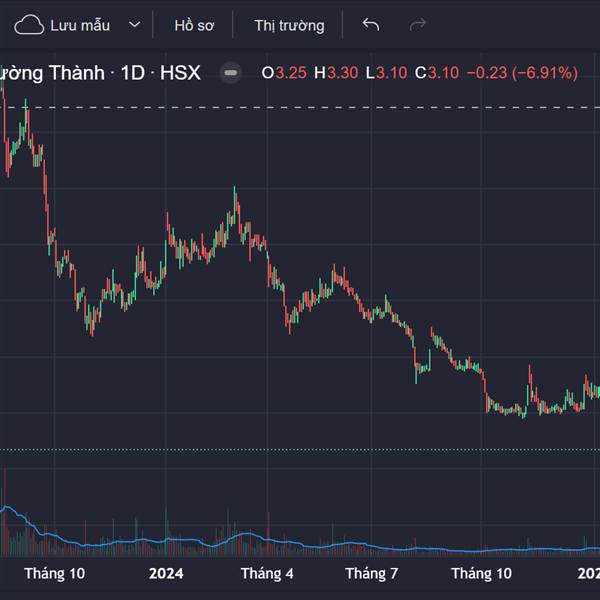
Task: Click the gray status pill beside HSX
Action: (x=231, y=73)
